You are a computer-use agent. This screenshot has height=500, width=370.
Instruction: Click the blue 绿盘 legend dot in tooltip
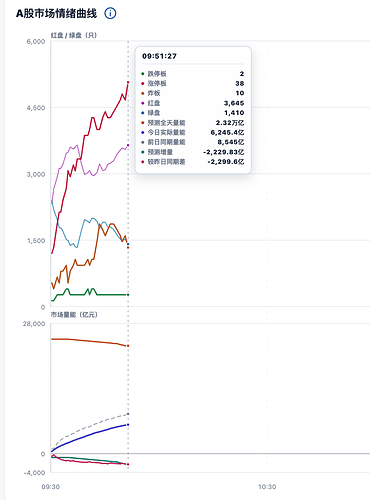tap(143, 113)
